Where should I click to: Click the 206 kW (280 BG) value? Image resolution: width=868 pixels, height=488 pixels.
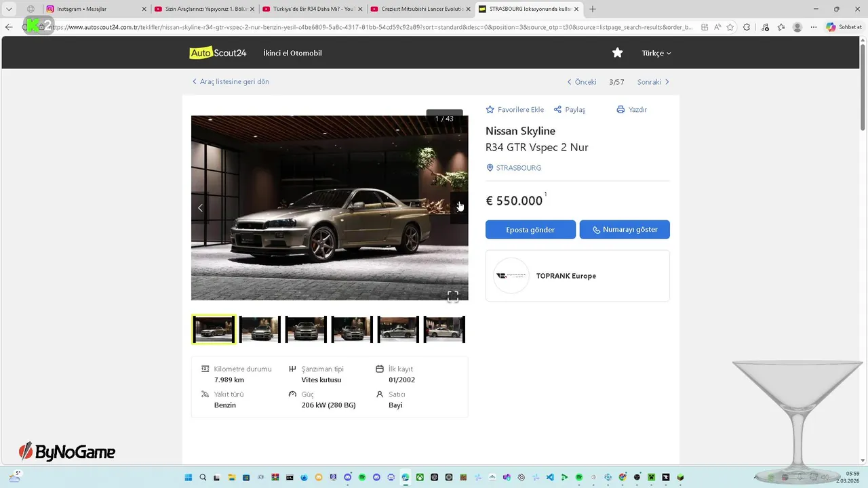click(328, 405)
